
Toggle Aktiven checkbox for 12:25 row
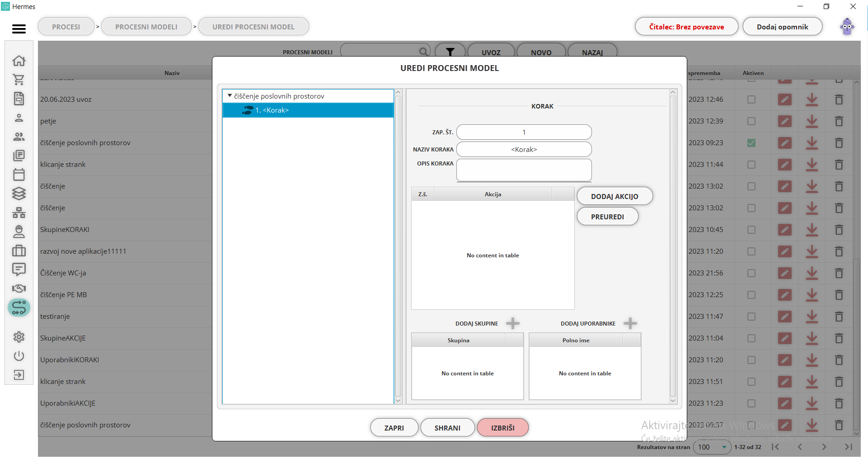[x=751, y=295]
